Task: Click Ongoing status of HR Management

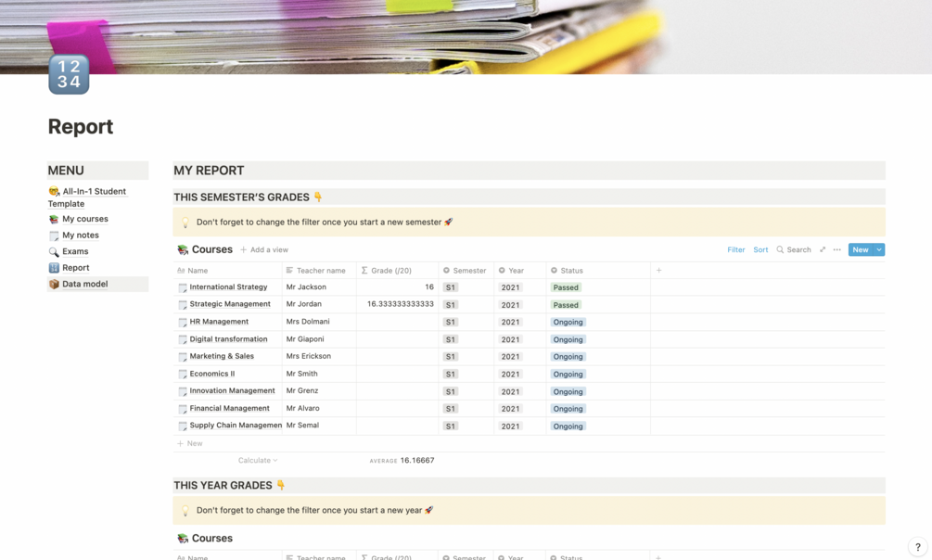Action: [568, 322]
